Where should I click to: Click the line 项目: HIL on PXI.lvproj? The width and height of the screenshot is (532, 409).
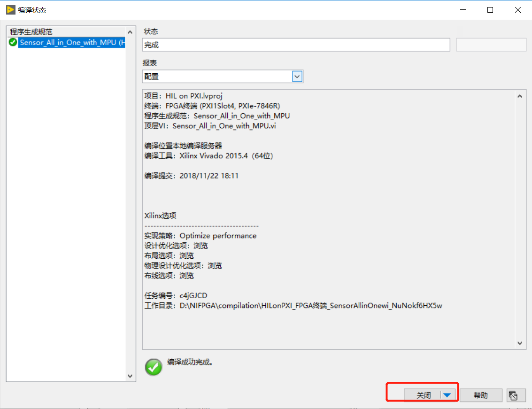coord(183,96)
